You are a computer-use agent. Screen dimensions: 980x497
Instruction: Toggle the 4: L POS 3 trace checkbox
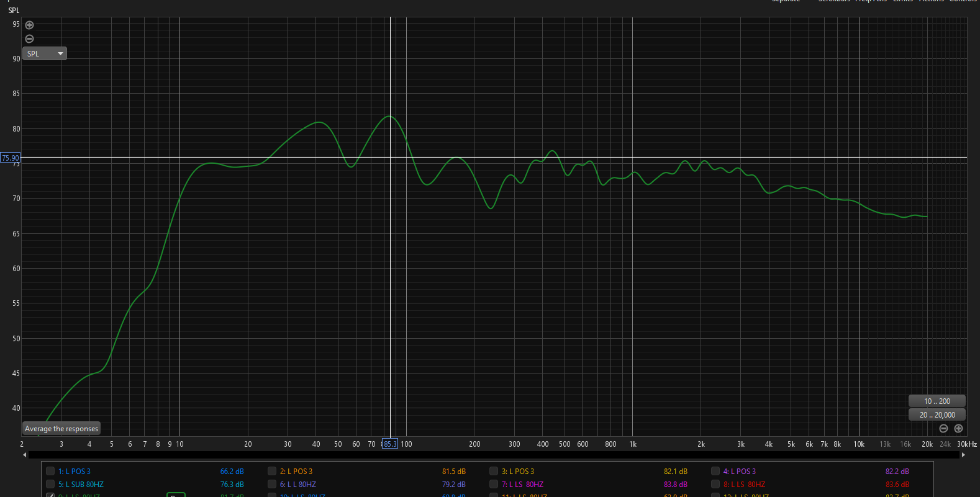click(715, 471)
